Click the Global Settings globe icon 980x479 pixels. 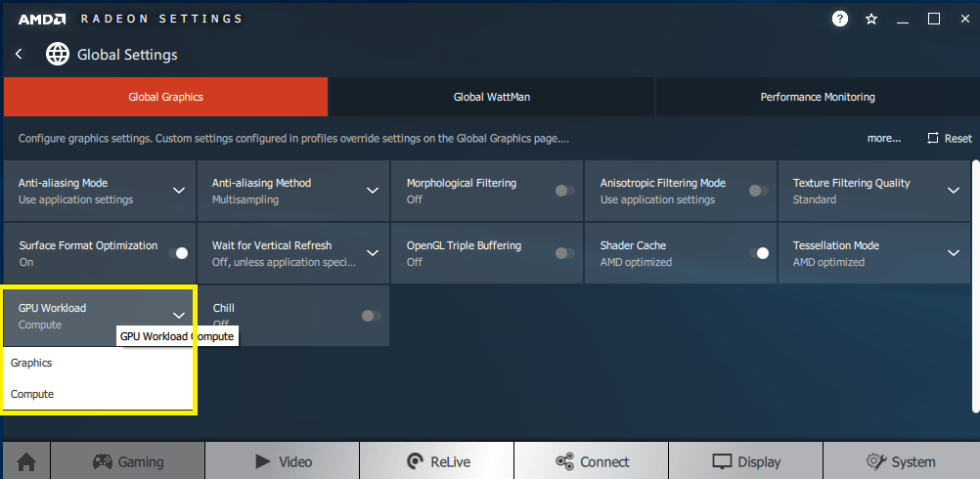click(58, 55)
